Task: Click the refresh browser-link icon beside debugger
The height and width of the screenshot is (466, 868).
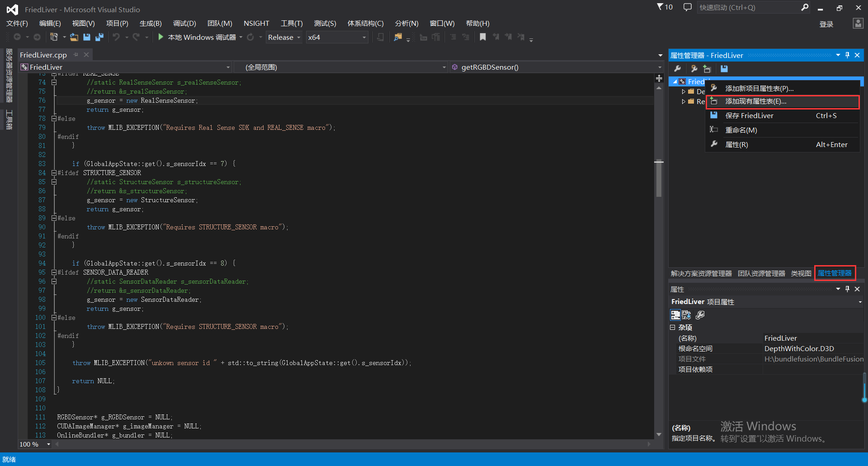Action: [250, 37]
